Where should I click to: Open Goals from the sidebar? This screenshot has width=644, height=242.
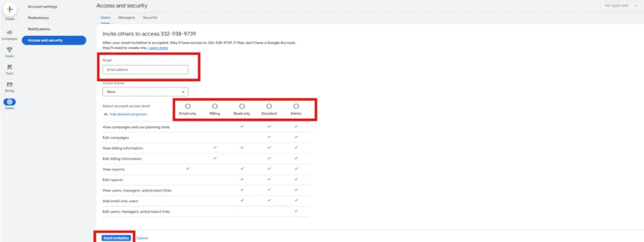click(9, 52)
